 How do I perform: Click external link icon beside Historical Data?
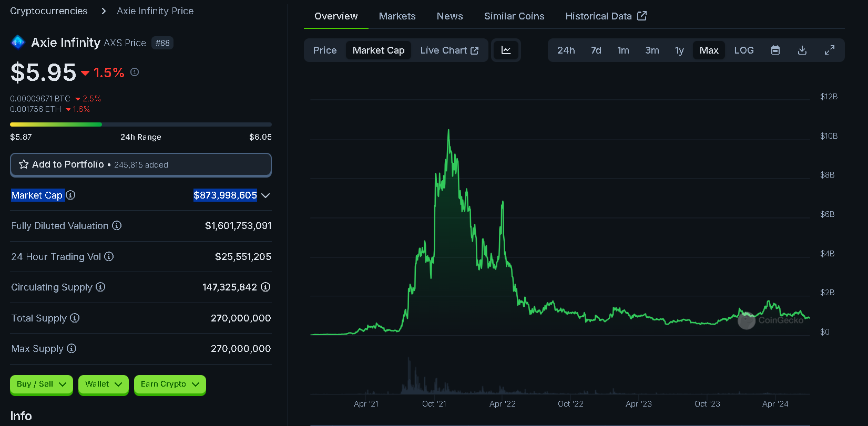(x=642, y=16)
